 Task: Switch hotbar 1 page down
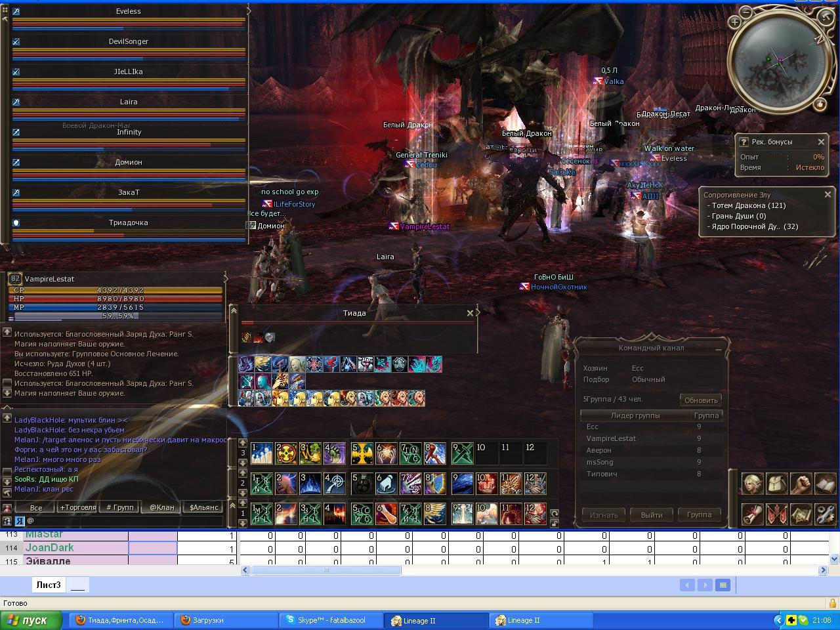[242, 523]
